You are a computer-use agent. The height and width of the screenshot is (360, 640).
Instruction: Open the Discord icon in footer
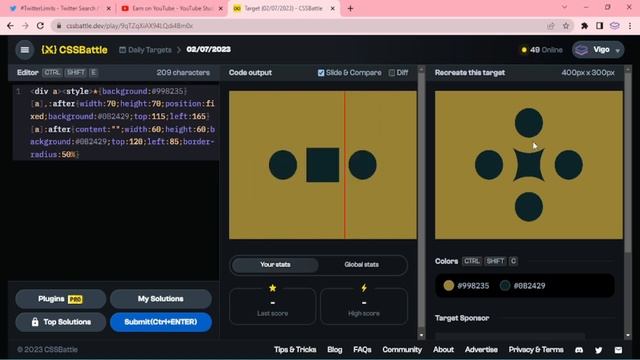tap(579, 350)
